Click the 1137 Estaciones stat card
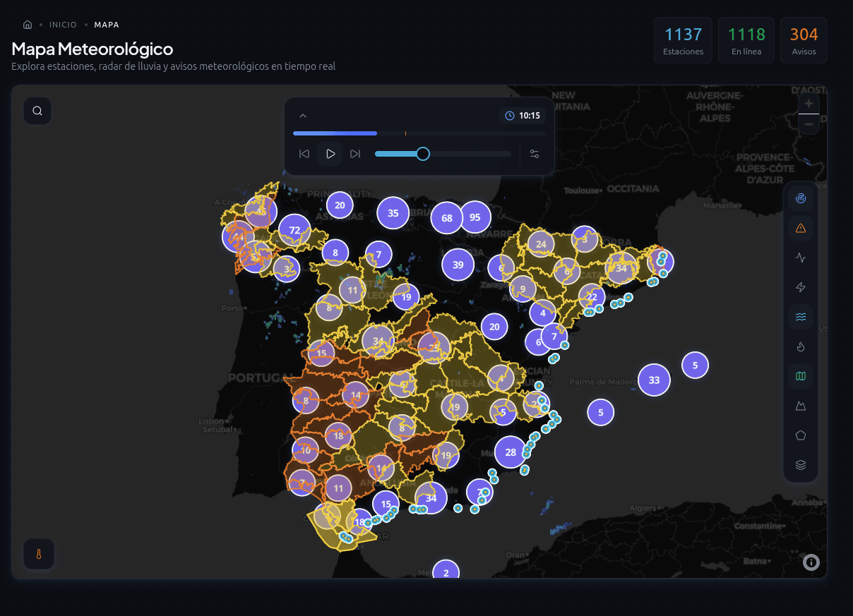This screenshot has width=853, height=616. [683, 40]
